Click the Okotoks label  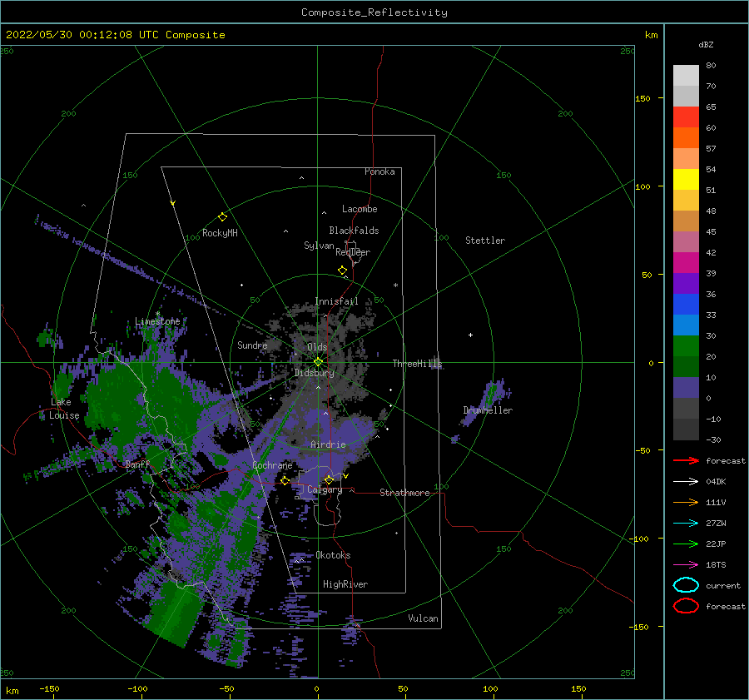click(334, 555)
